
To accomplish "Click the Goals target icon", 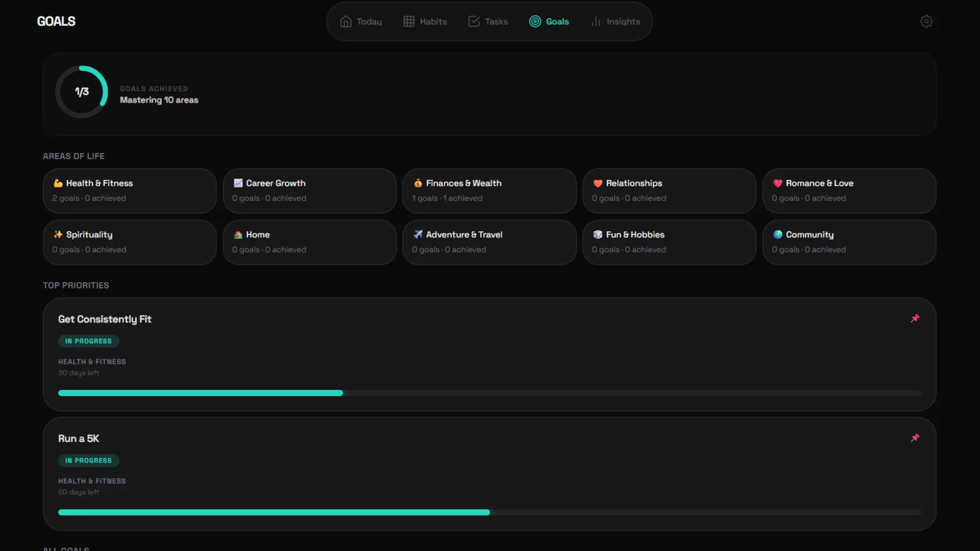I will point(535,21).
